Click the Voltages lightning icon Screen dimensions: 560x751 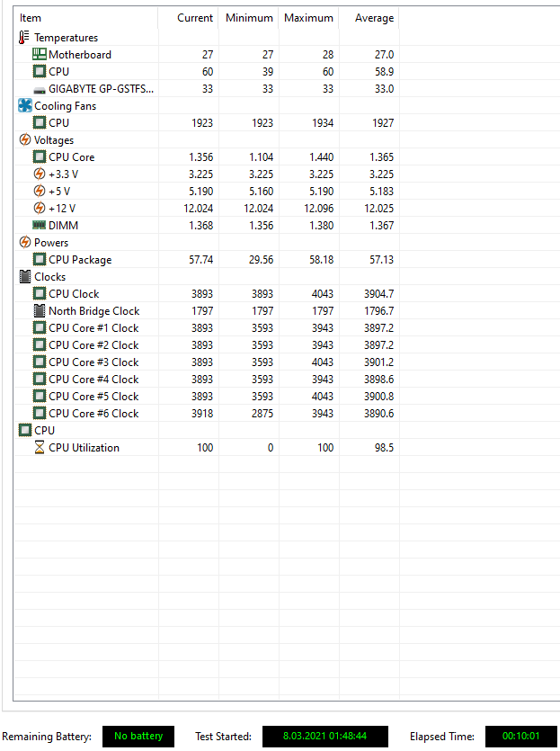coord(25,139)
